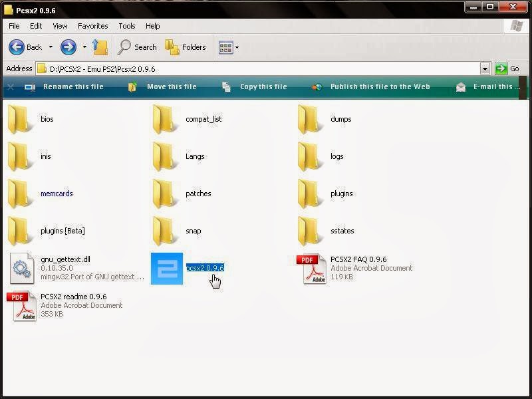
Task: Click Rename this file
Action: (x=64, y=87)
